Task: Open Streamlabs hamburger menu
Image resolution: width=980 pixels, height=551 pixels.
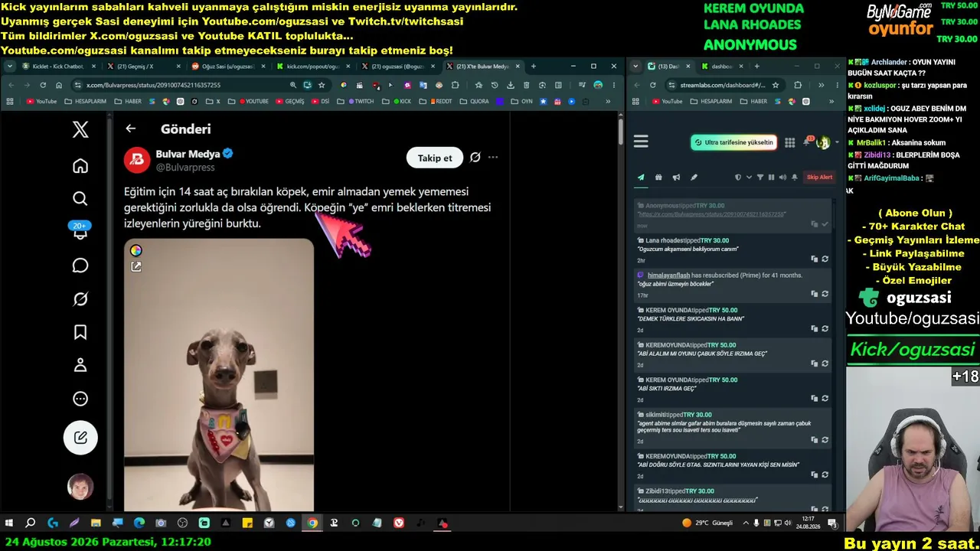Action: 641,142
